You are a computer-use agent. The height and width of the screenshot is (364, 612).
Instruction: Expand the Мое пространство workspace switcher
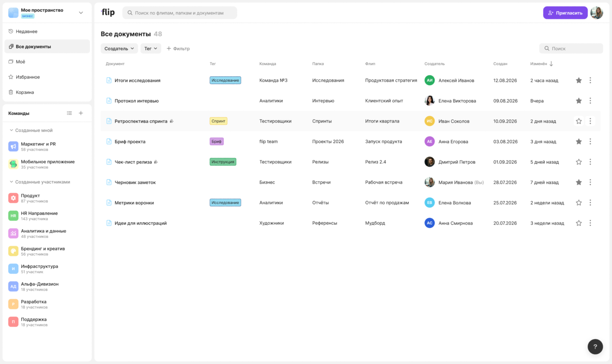(81, 13)
